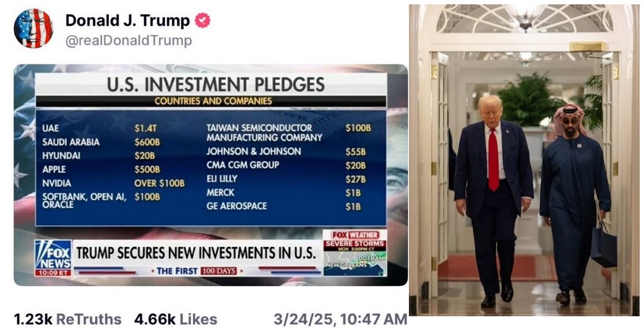View the 1.23k ReTruths list
The width and height of the screenshot is (644, 328).
tap(67, 319)
